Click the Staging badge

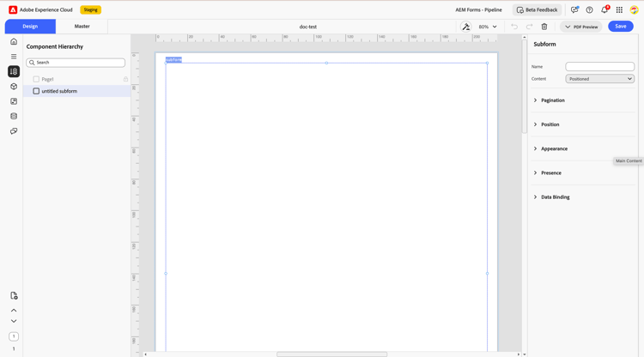click(91, 9)
